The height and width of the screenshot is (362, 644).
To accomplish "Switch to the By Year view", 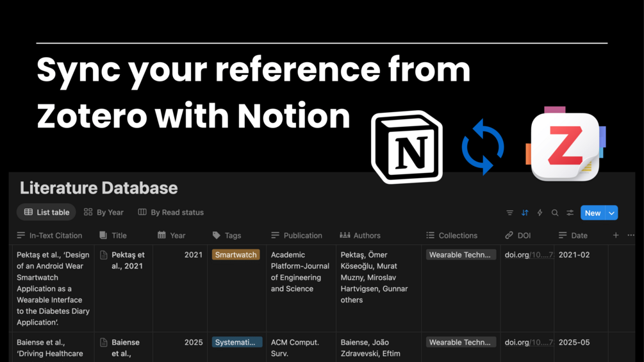I will (104, 212).
